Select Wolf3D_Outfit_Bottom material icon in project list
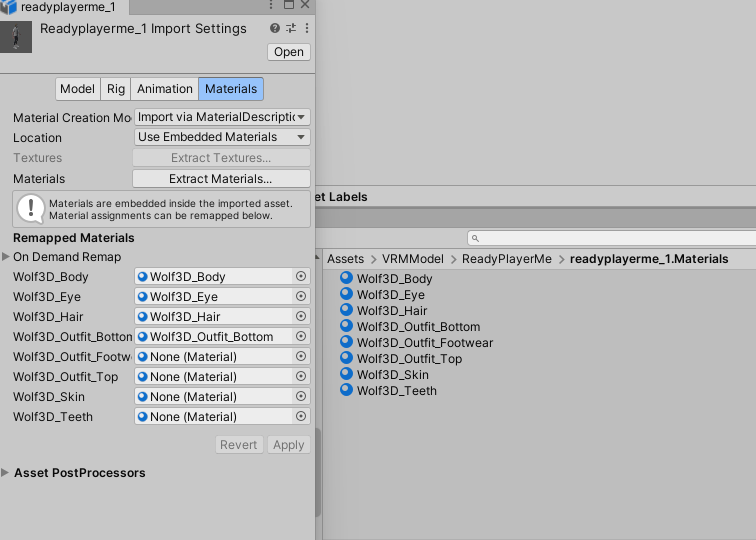 (346, 325)
